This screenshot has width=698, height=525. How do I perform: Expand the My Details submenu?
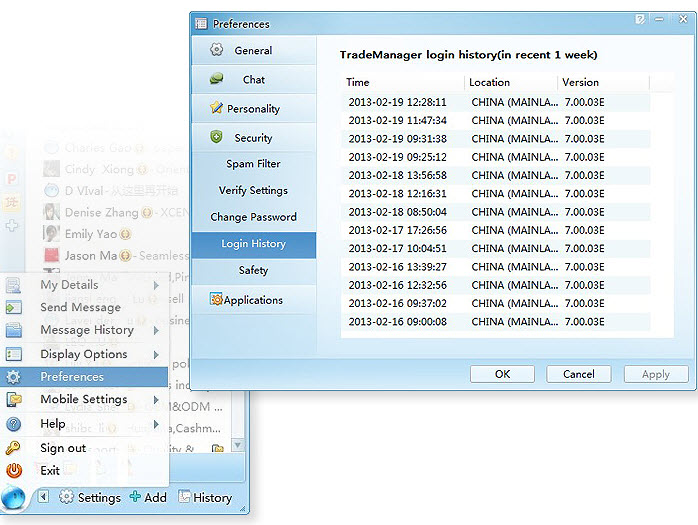[x=85, y=285]
